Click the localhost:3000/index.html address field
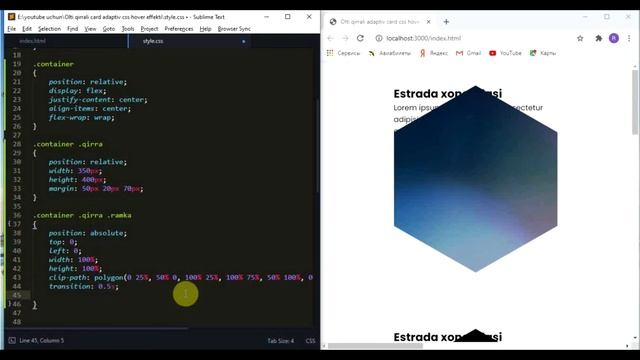The image size is (640, 360). (x=423, y=38)
